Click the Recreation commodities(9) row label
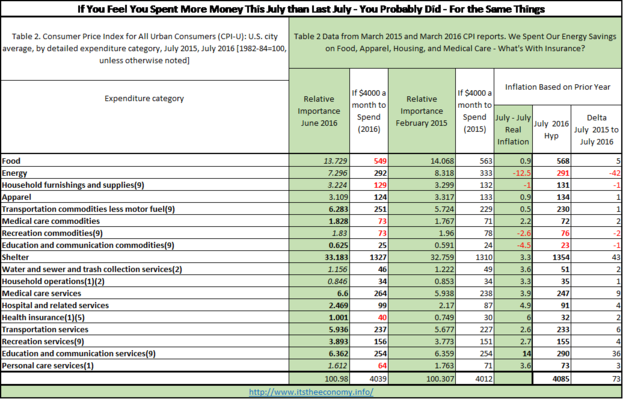Viewport: 623px width, 399px height. pyautogui.click(x=52, y=233)
